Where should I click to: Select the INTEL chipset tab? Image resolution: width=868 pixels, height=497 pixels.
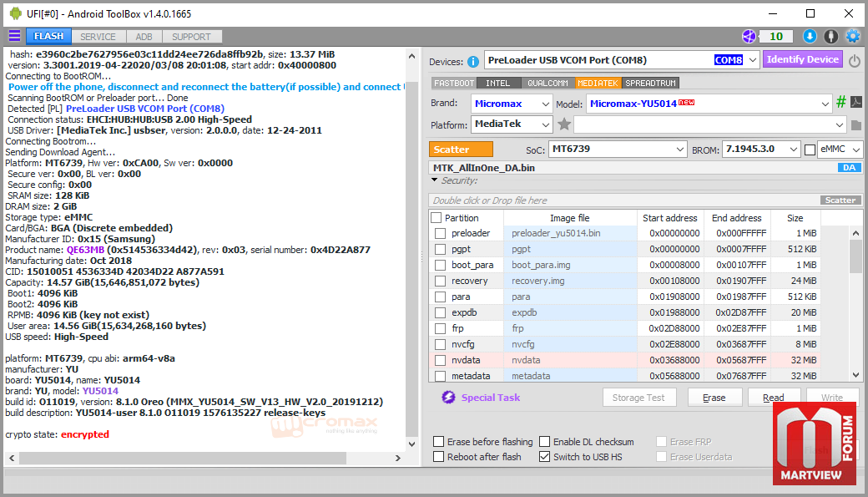coord(497,83)
